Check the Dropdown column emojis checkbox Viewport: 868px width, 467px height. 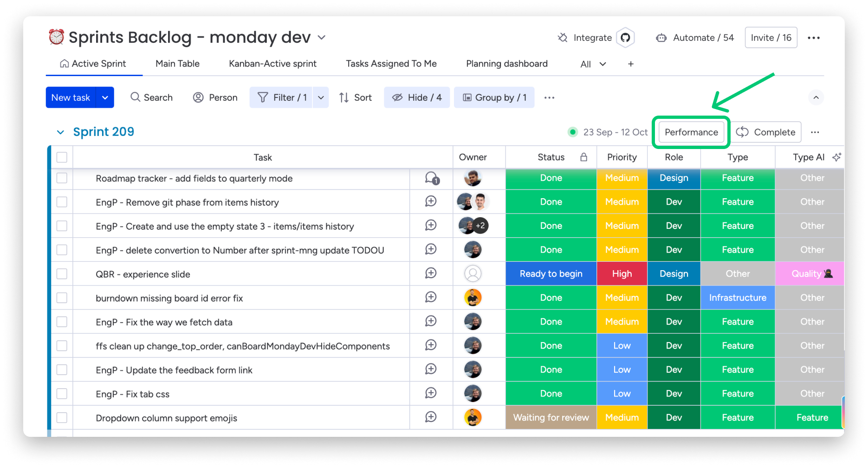(x=62, y=418)
